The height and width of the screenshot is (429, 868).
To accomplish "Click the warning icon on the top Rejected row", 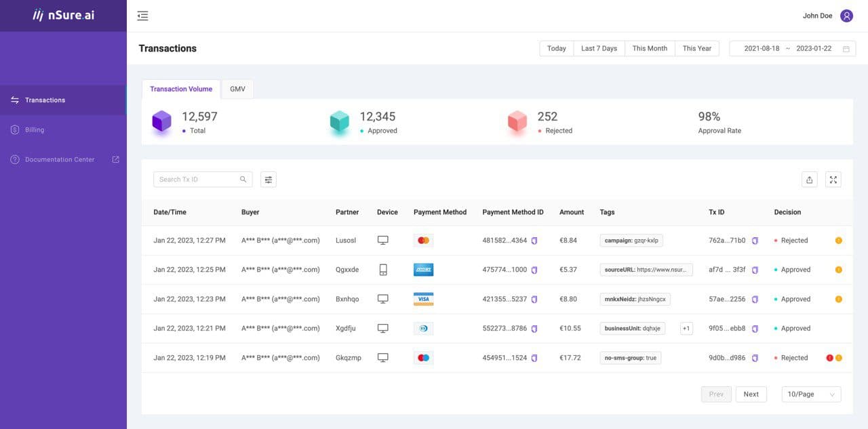I will coord(838,240).
